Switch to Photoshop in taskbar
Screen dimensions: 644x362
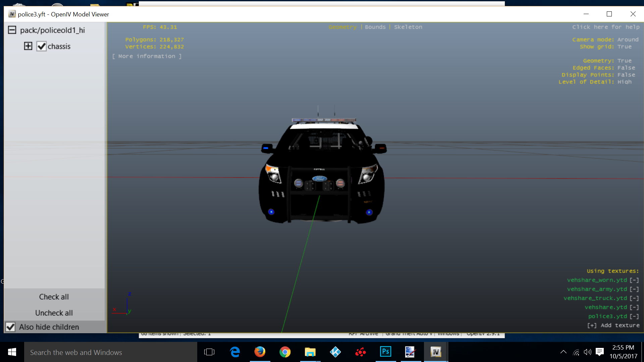pyautogui.click(x=385, y=352)
